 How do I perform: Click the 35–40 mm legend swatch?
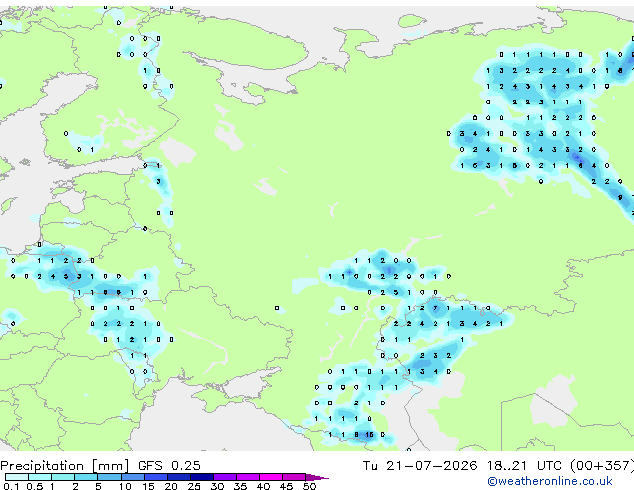(248, 477)
